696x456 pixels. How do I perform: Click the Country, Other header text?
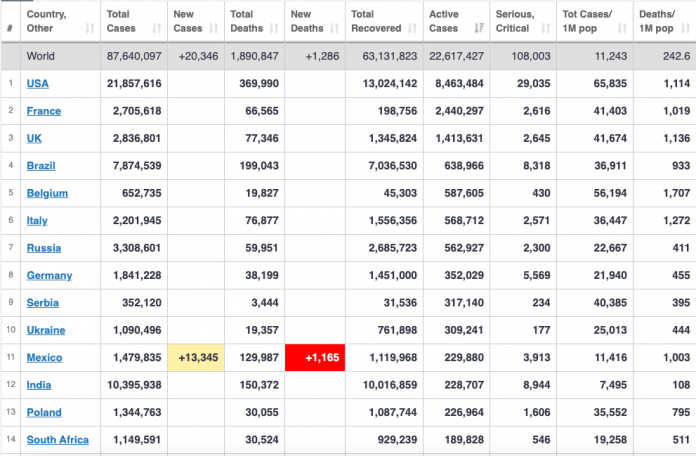tap(47, 21)
